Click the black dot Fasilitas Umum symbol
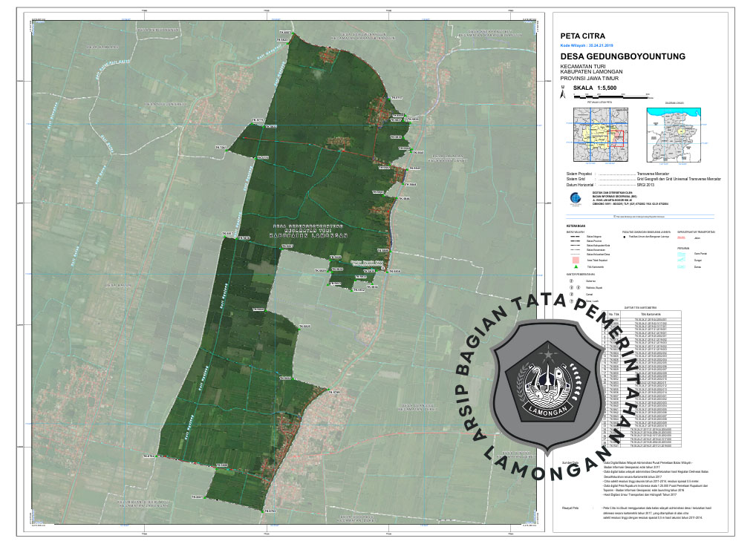The width and height of the screenshot is (756, 544). click(x=625, y=237)
